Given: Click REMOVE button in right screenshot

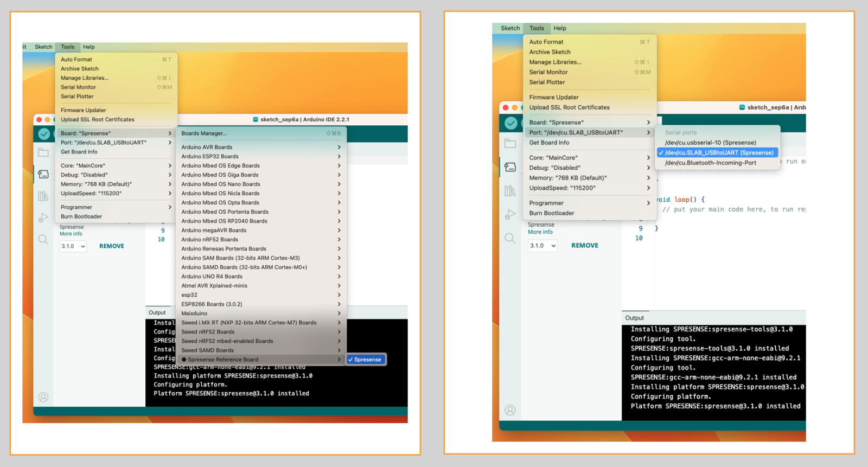Looking at the screenshot, I should pos(585,246).
